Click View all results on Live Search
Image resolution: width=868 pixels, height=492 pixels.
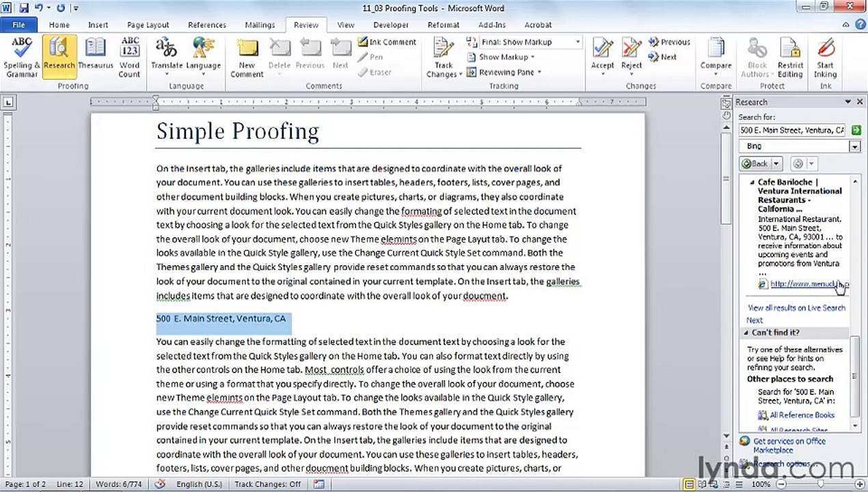click(796, 308)
